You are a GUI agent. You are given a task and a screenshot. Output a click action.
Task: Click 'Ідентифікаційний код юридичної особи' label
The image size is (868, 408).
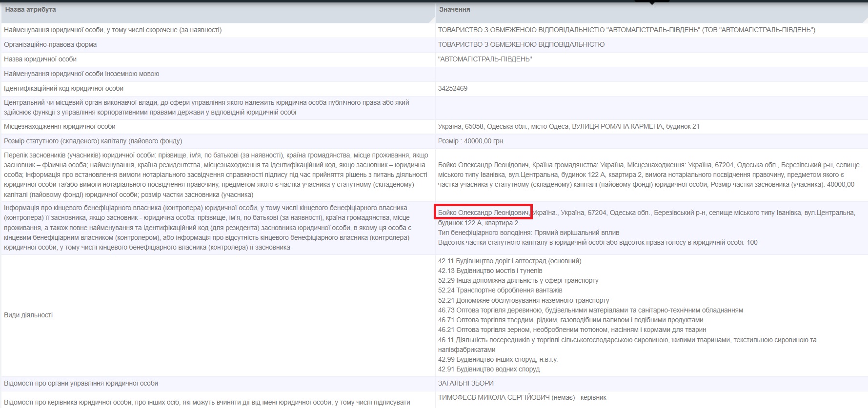[64, 88]
